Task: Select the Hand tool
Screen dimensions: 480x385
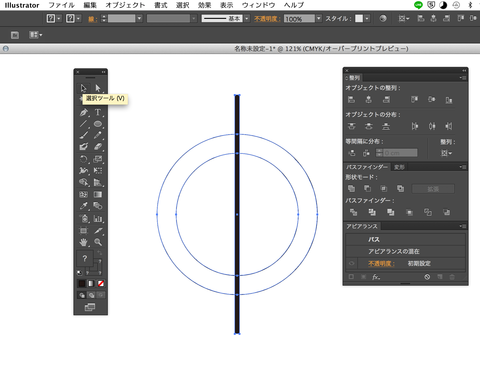Action: (83, 242)
